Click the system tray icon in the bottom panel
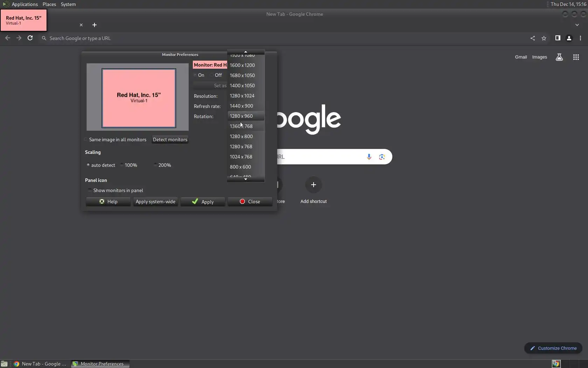Screen dimensions: 588x368 556,364
